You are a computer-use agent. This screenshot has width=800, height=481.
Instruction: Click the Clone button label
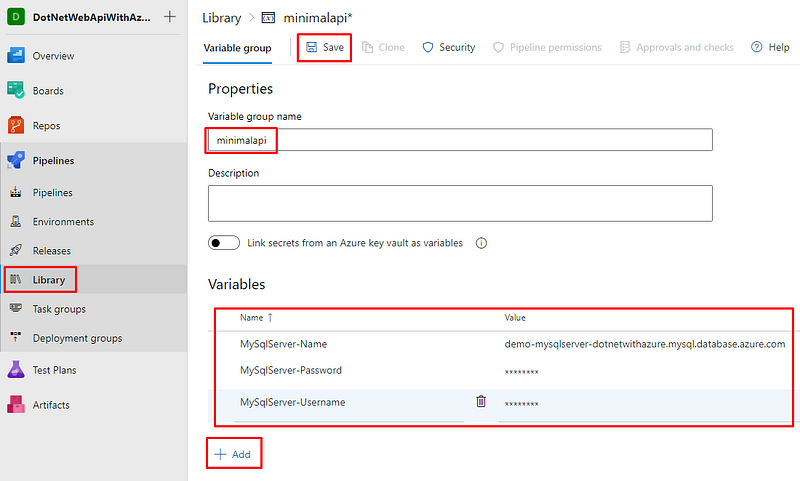pyautogui.click(x=391, y=47)
